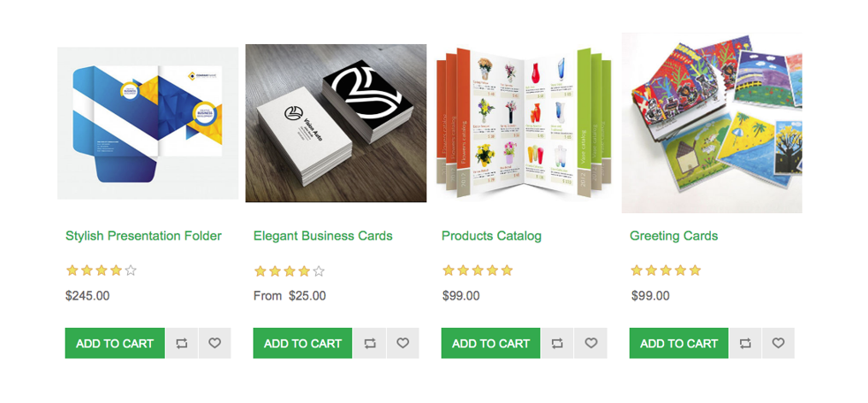Add Stylish Presentation Folder to wishlist heart

215,343
